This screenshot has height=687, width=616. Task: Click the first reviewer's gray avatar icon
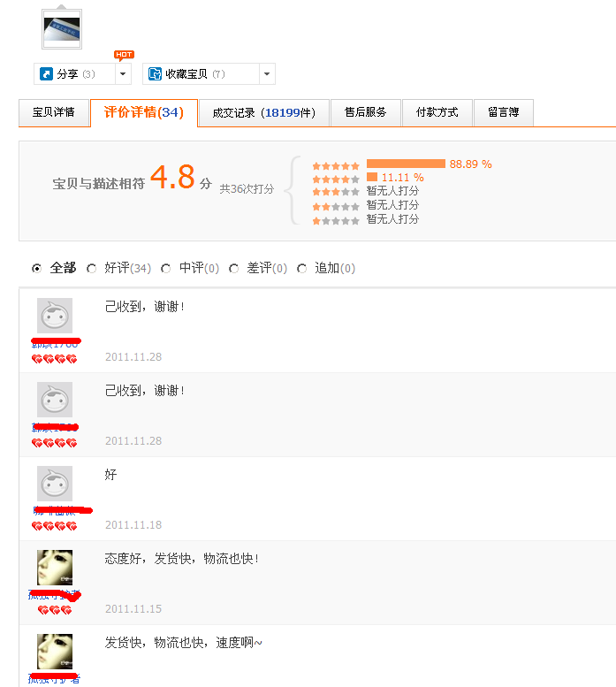(x=55, y=316)
